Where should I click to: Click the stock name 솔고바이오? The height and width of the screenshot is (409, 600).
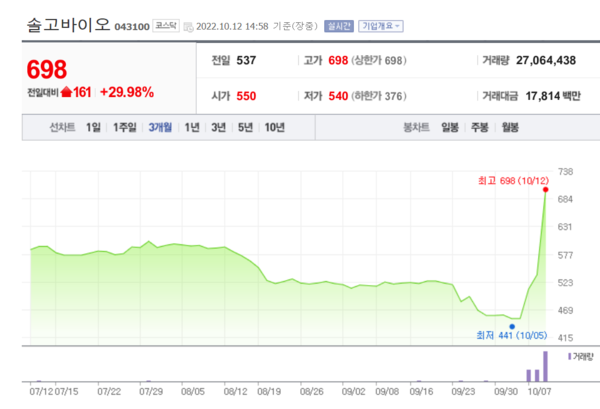68,25
